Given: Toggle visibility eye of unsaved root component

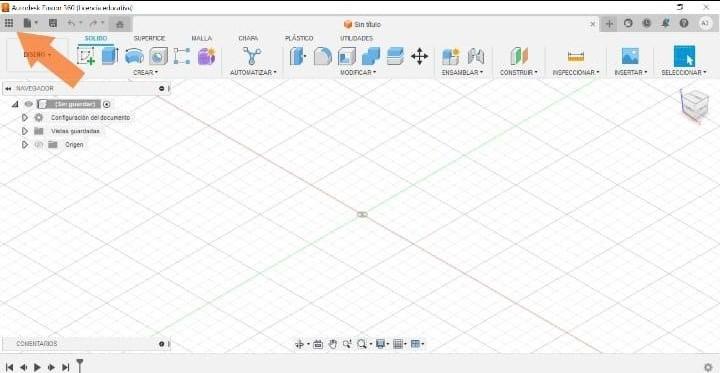Looking at the screenshot, I should [28, 104].
